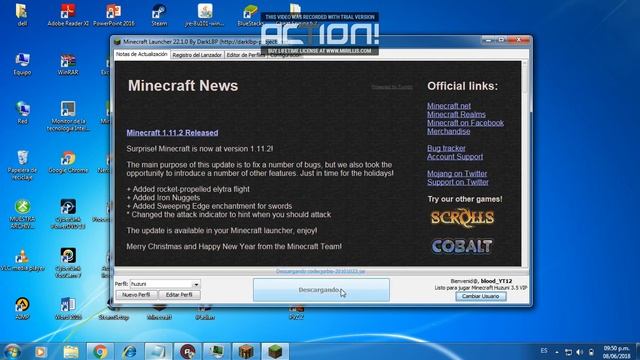Viewport: 640px width, 360px height.
Task: Switch to the Registro del Lanzador tab
Action: click(x=197, y=55)
